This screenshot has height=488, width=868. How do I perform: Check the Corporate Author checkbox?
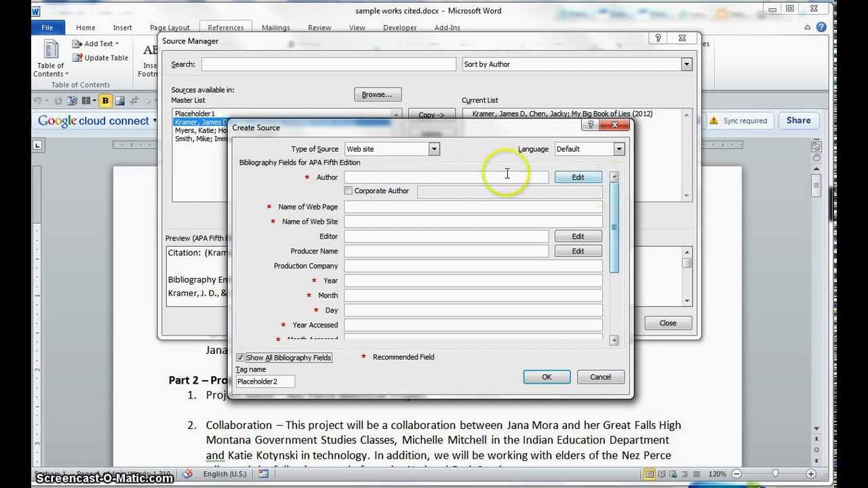(349, 191)
